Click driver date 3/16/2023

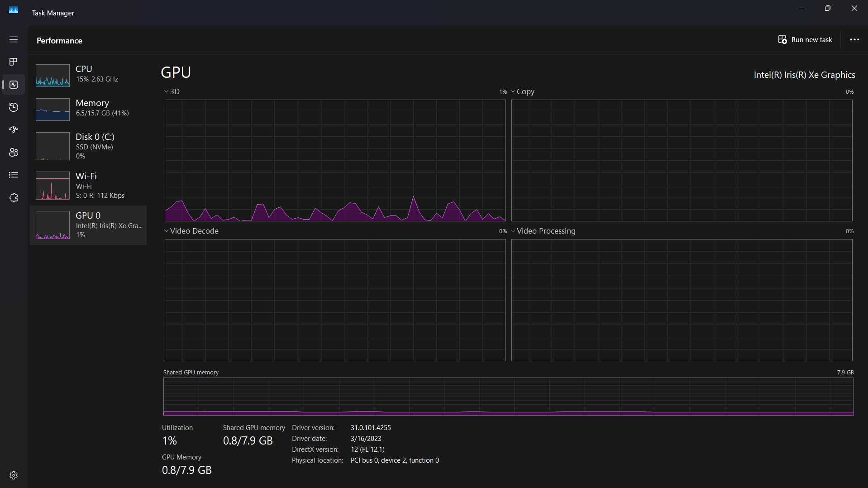point(366,439)
